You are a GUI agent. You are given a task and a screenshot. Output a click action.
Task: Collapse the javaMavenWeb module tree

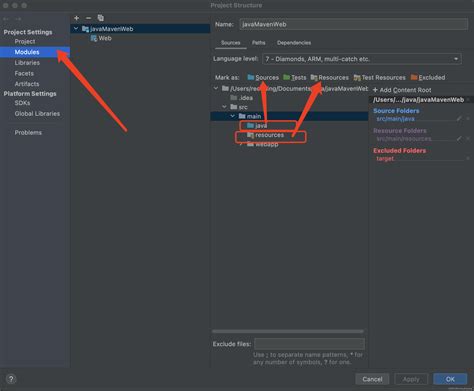(x=76, y=29)
